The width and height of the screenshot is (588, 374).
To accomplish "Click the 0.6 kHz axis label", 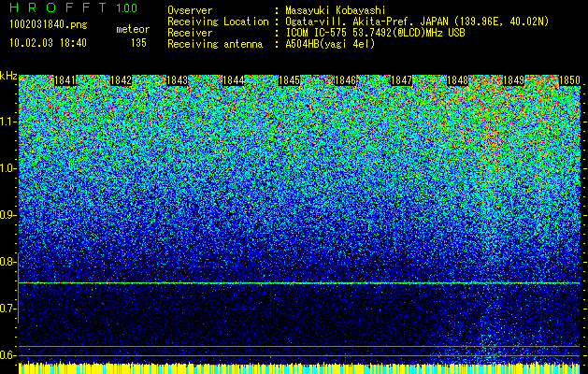I will (x=7, y=355).
